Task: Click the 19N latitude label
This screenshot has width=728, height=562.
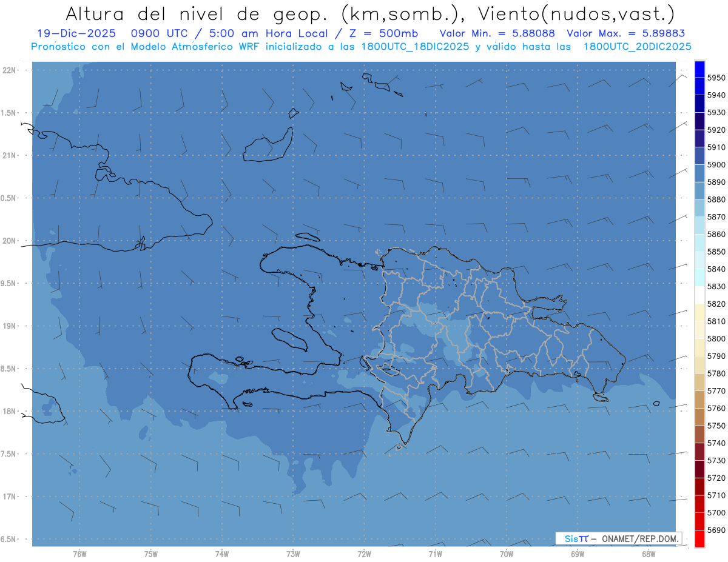Action: [10, 326]
